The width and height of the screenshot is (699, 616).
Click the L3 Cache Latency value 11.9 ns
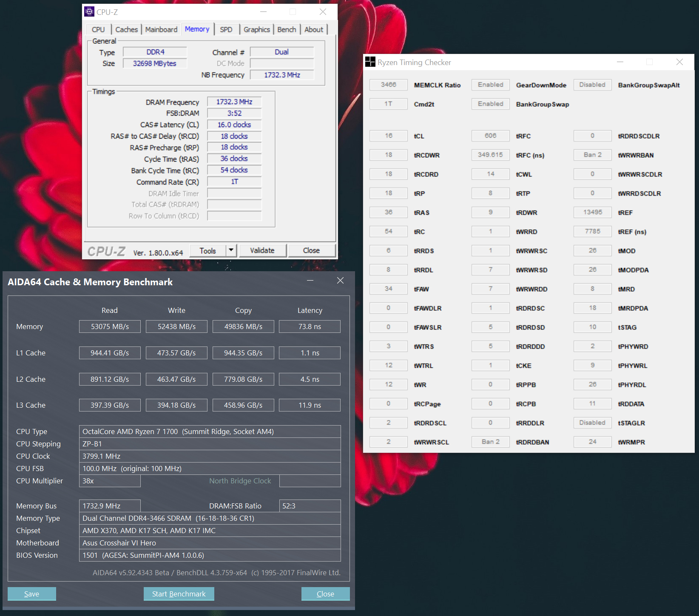[310, 405]
